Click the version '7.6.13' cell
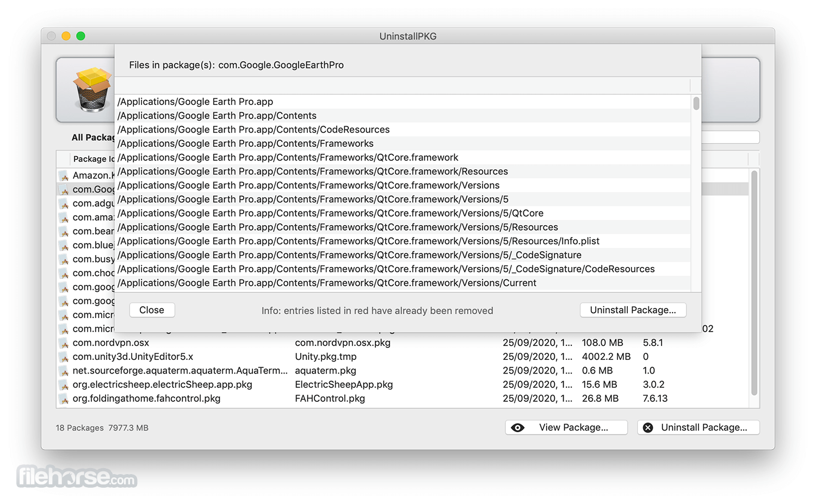 point(656,399)
